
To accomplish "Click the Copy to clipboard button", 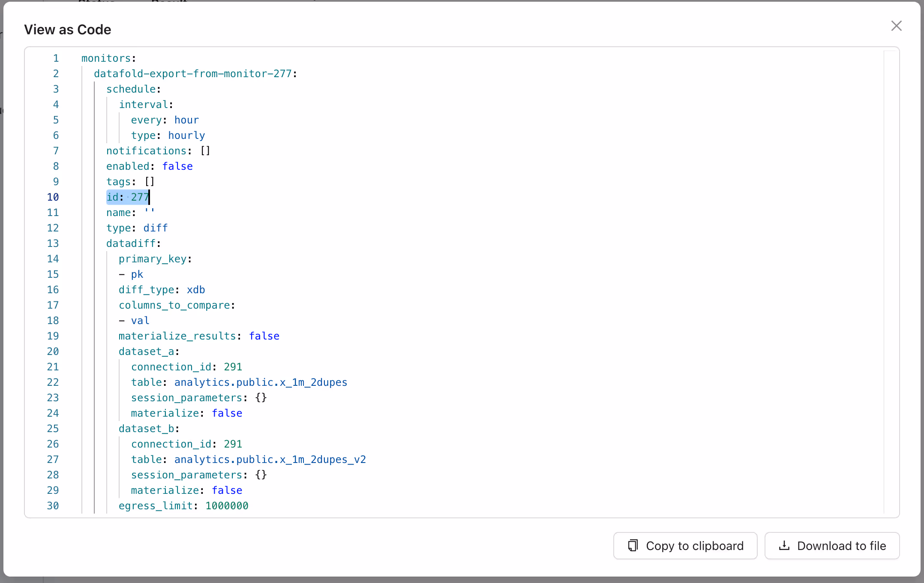I will point(685,545).
